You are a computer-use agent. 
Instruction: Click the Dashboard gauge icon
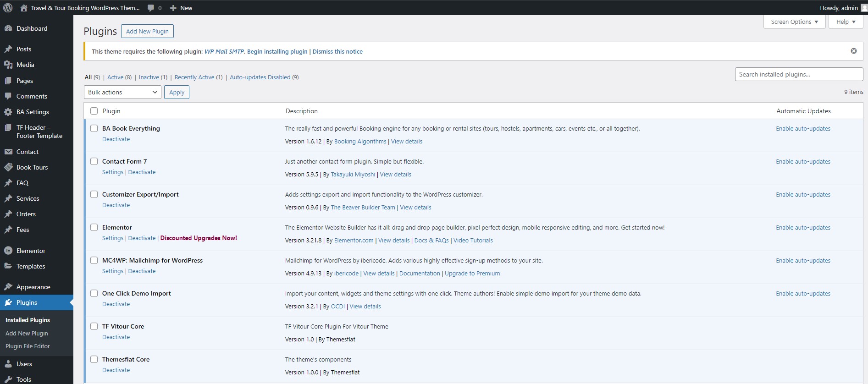pyautogui.click(x=8, y=28)
